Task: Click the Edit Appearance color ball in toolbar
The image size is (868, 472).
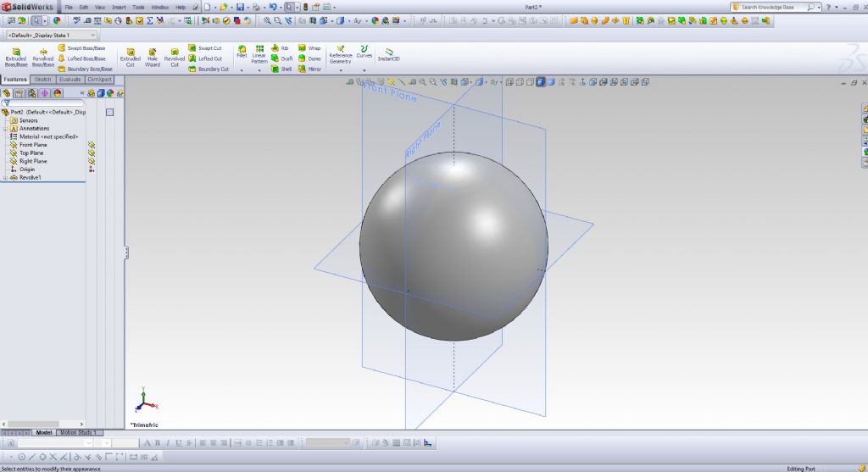Action: pyautogui.click(x=57, y=20)
